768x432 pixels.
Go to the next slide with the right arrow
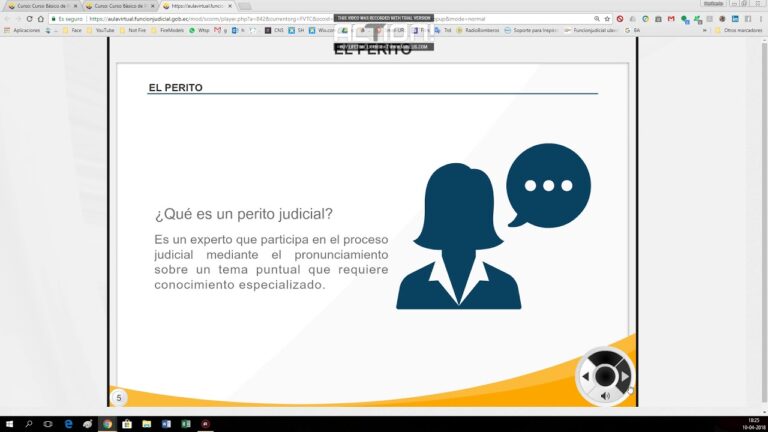click(624, 377)
